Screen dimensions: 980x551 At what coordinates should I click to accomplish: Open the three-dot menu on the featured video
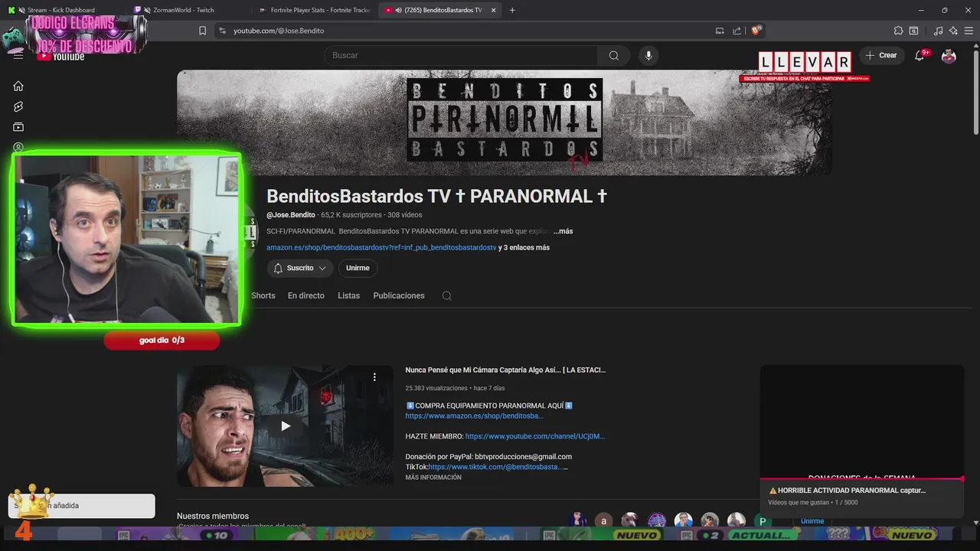click(374, 377)
